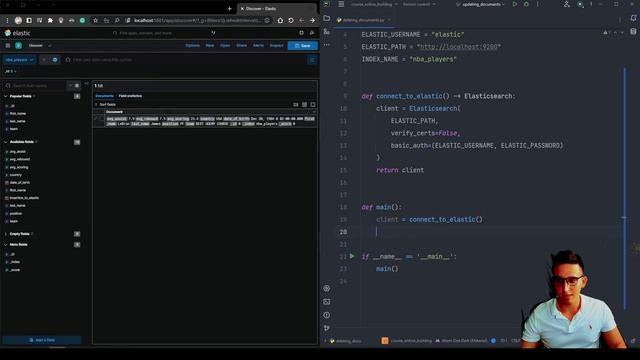Open the http://localhost:9200 link in code
Viewport: 640px width, 360px height.
459,47
